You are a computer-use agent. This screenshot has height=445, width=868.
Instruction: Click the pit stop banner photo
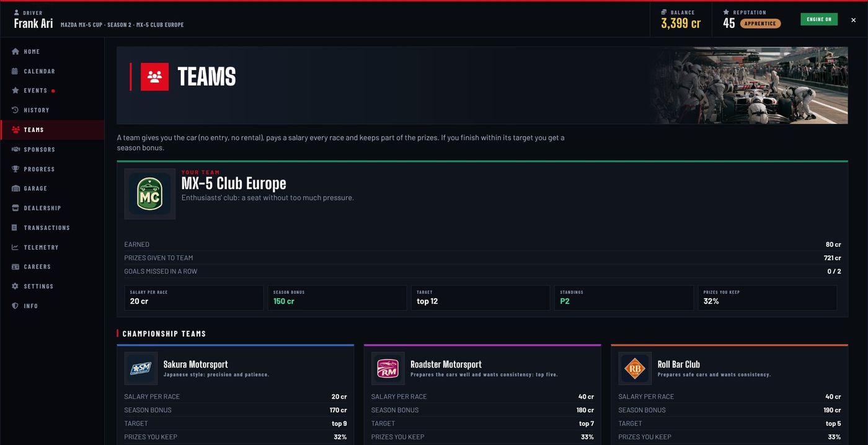click(749, 86)
